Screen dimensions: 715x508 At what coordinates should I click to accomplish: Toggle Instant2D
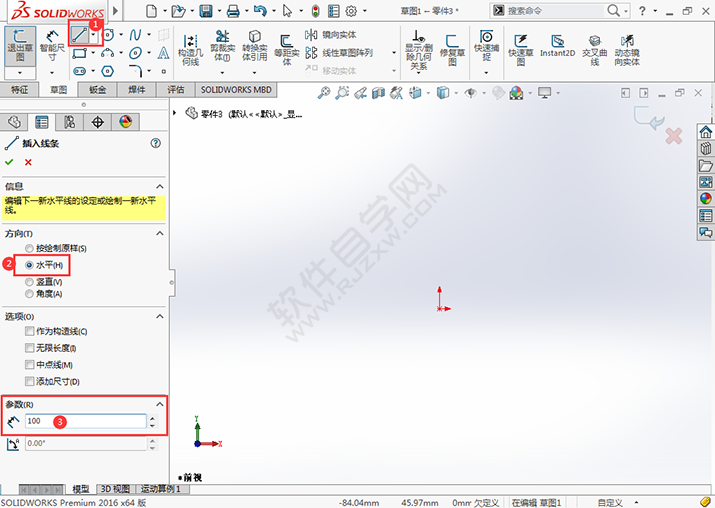pyautogui.click(x=557, y=45)
